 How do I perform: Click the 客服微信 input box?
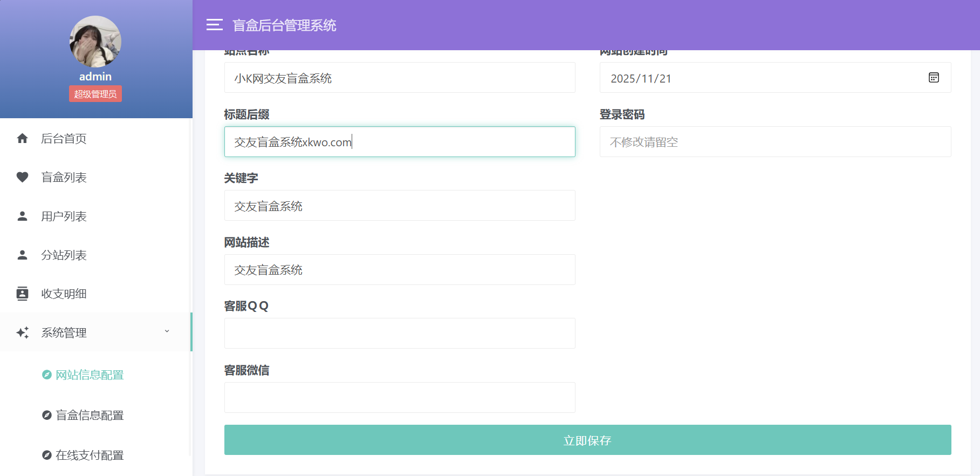[400, 398]
